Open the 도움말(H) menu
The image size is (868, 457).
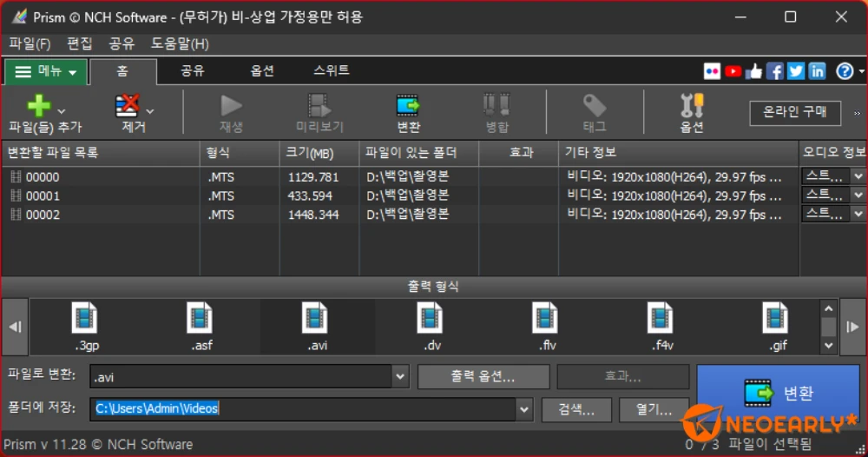click(x=180, y=43)
